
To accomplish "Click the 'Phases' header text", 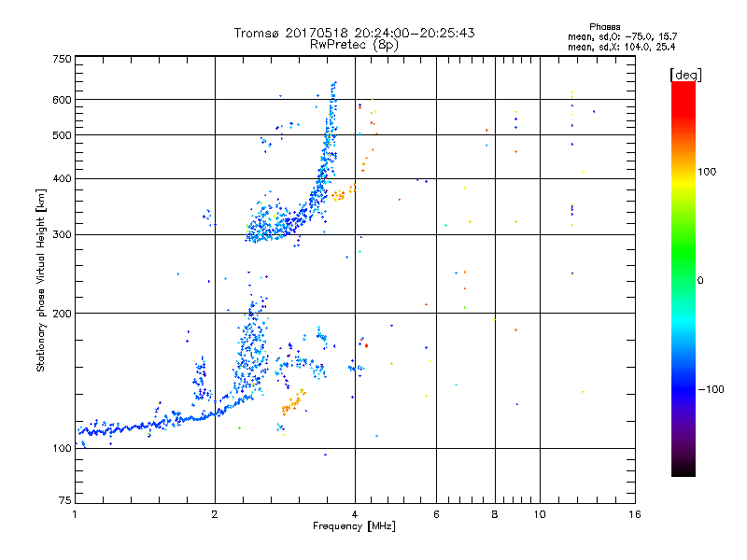I will click(604, 27).
